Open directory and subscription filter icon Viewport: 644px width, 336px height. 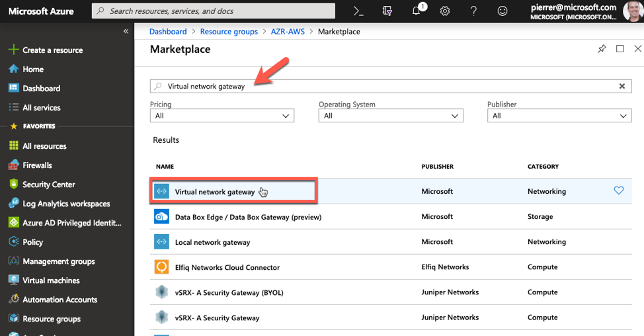(387, 11)
